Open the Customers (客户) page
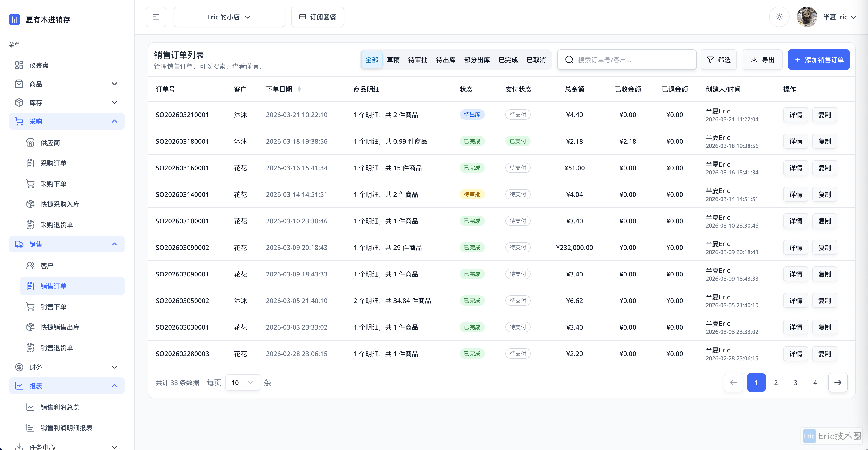868x450 pixels. (x=47, y=266)
